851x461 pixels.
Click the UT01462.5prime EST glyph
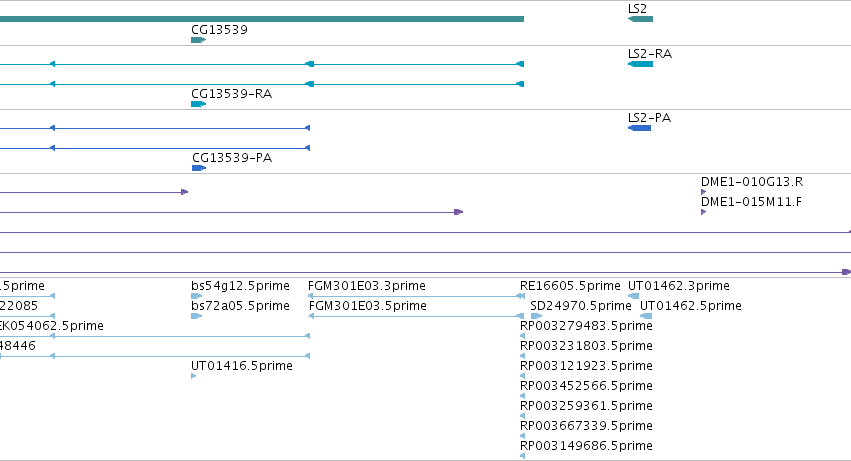pos(646,316)
